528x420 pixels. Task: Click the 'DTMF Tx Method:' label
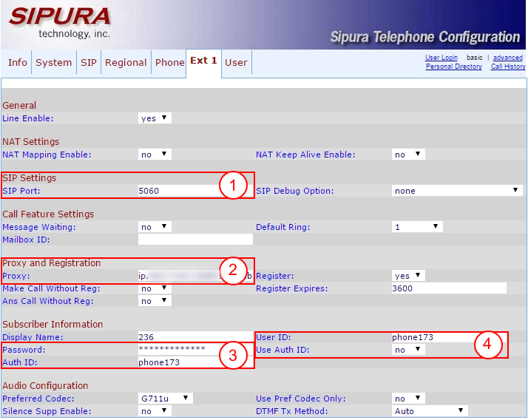(291, 411)
